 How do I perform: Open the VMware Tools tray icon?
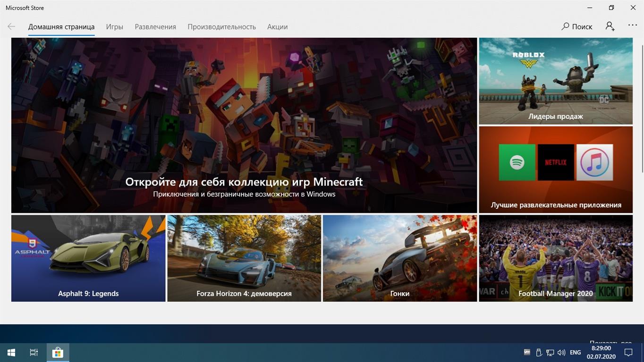(527, 353)
